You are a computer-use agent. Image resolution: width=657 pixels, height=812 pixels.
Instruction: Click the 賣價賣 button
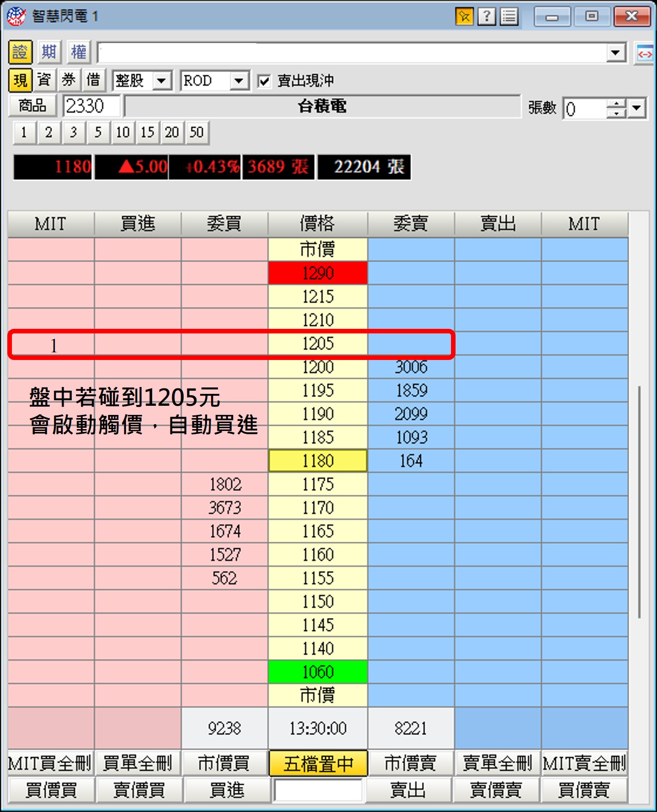point(496,790)
